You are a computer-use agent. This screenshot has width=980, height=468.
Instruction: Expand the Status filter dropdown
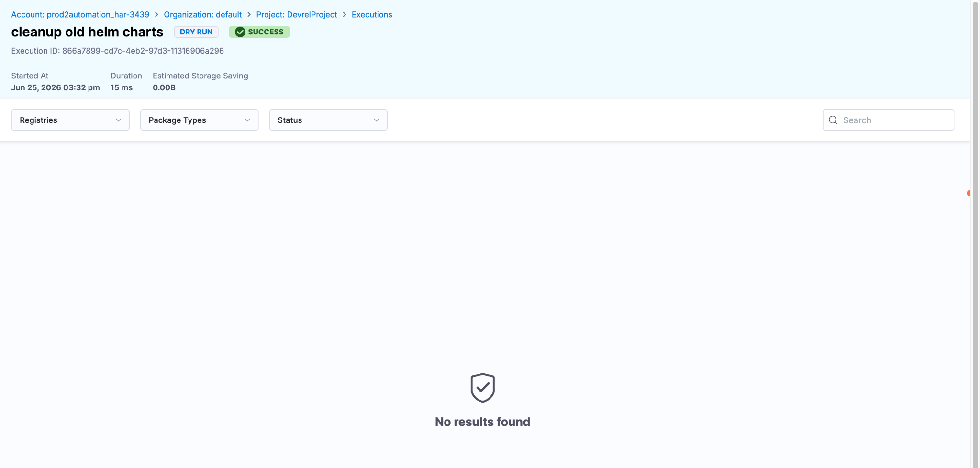(328, 120)
